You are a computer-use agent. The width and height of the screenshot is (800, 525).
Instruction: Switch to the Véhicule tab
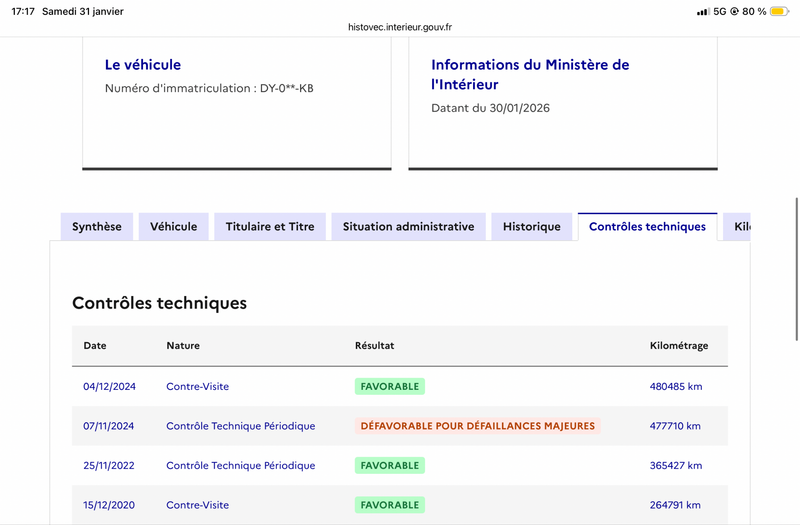174,227
